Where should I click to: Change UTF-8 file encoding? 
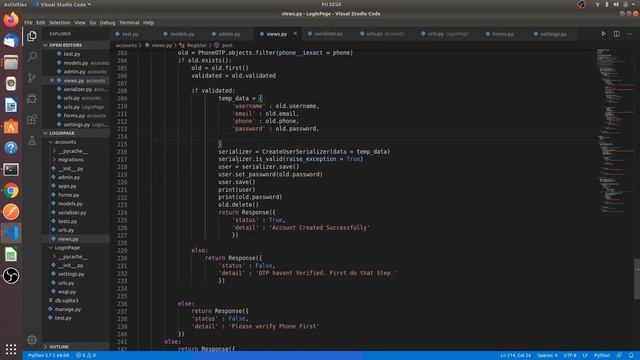pyautogui.click(x=570, y=356)
